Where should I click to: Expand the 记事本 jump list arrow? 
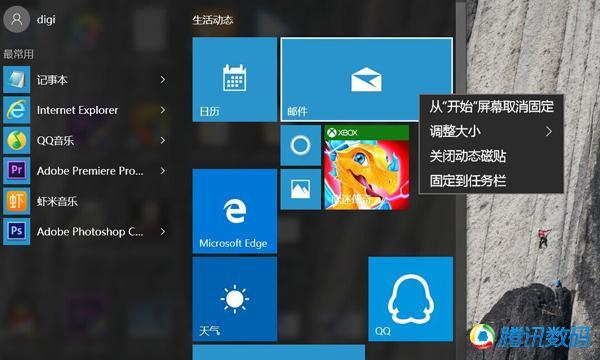(163, 80)
